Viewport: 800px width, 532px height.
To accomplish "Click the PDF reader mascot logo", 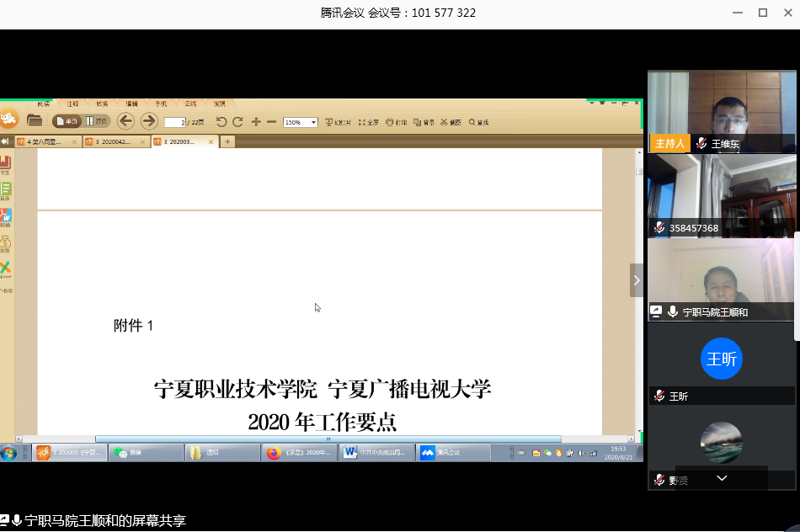I will point(8,119).
